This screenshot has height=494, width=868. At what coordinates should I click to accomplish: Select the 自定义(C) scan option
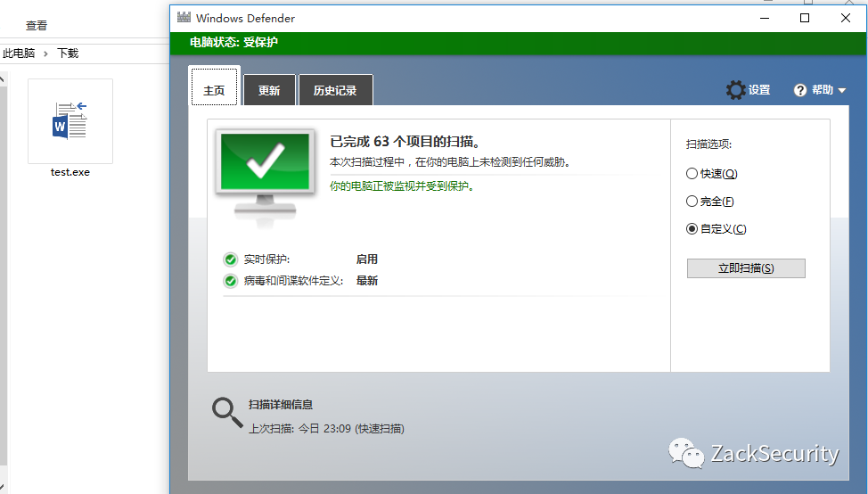716,229
